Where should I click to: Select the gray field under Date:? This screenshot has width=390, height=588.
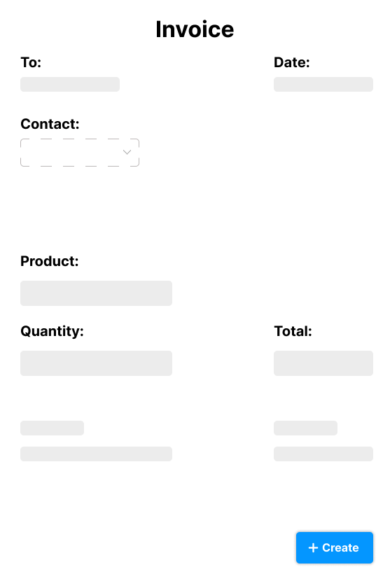pos(323,85)
